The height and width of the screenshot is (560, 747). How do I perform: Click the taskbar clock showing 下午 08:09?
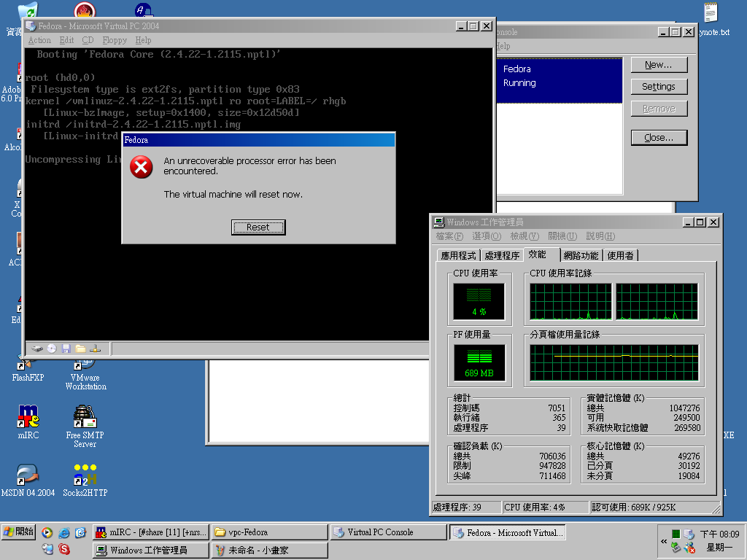pos(719,534)
